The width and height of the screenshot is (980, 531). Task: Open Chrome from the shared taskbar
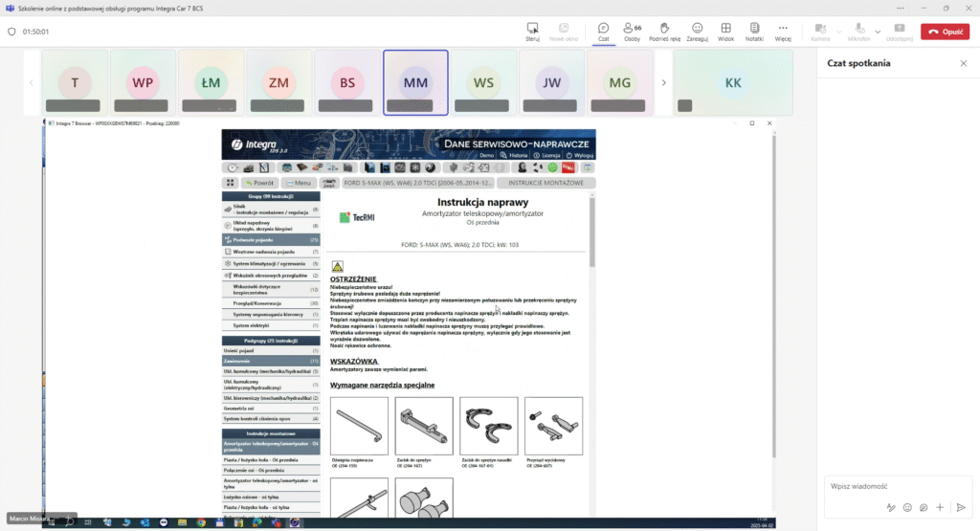[x=201, y=522]
